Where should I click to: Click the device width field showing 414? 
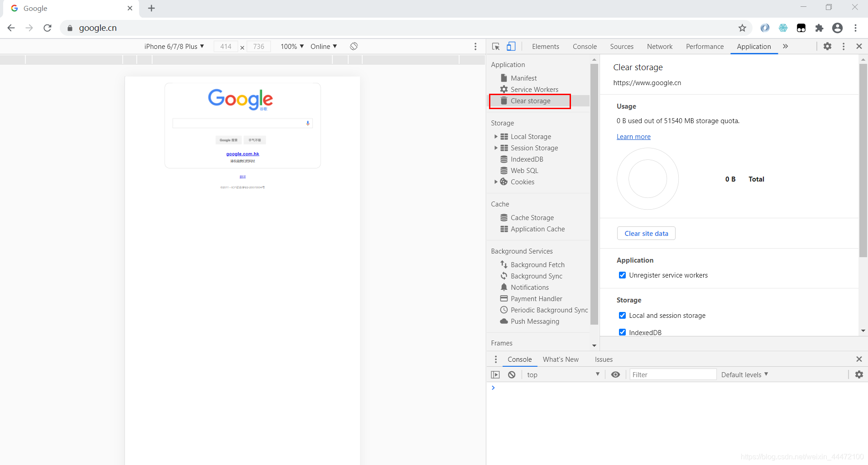click(x=225, y=46)
